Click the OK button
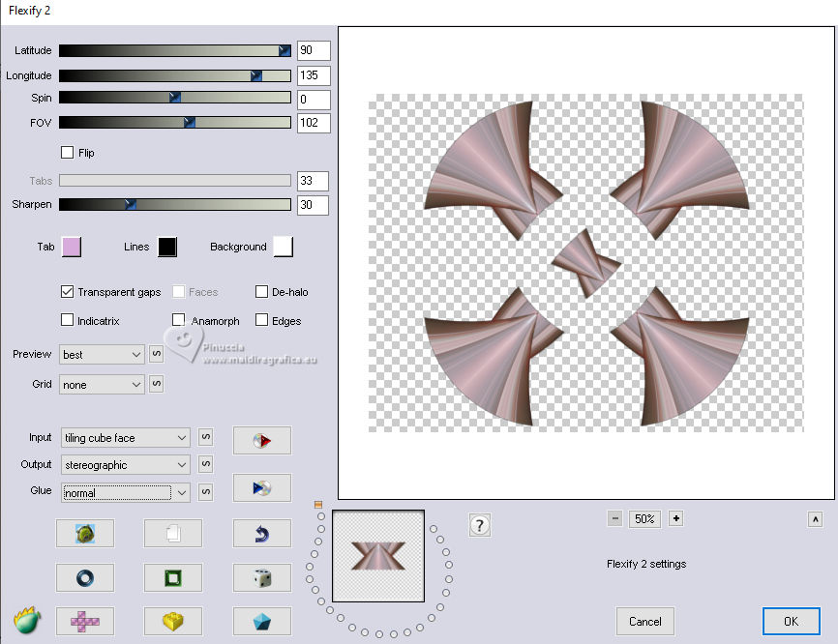838x644 pixels. click(791, 621)
